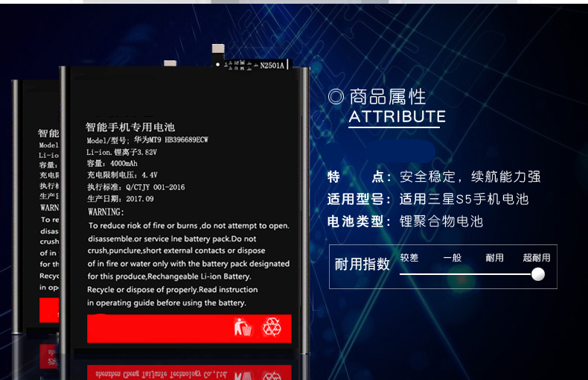This screenshot has height=380, width=588.
Task: Click the durability slider track line
Action: coord(465,274)
